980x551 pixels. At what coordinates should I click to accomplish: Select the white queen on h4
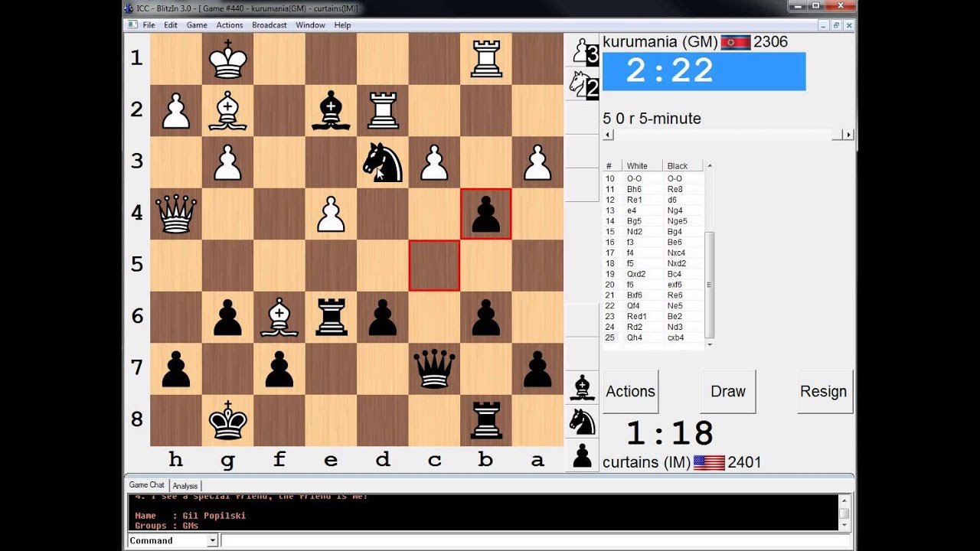click(x=176, y=214)
